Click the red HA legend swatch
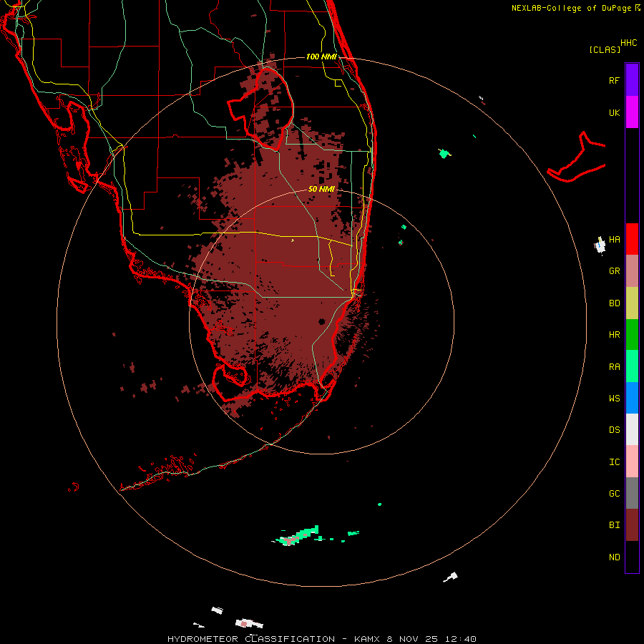Image resolution: width=644 pixels, height=644 pixels. pyautogui.click(x=632, y=239)
